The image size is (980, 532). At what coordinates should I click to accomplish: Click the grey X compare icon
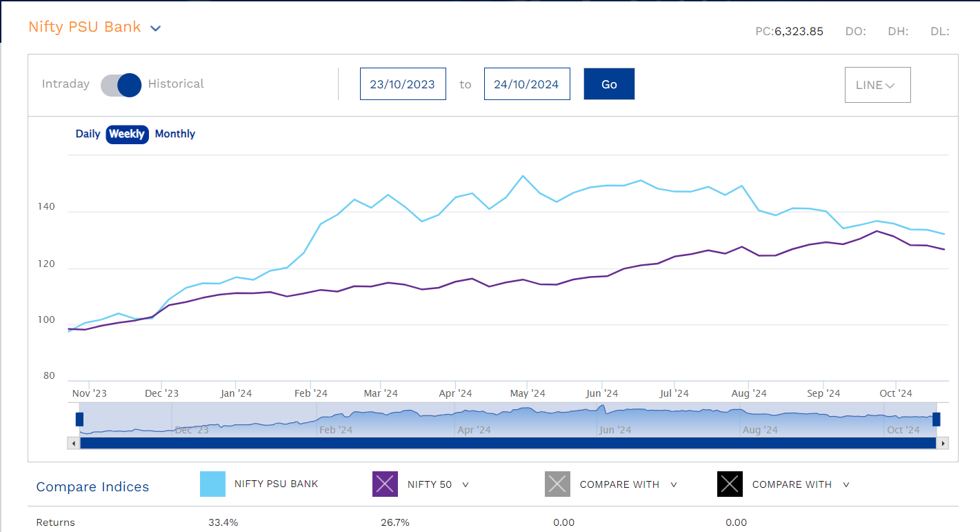(557, 484)
